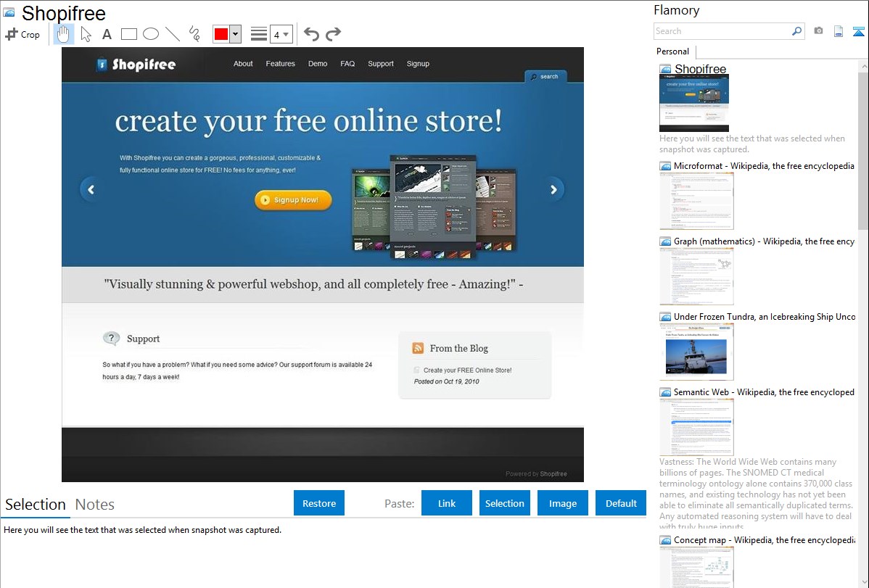Open the Notes tab
Image resolution: width=869 pixels, height=588 pixels.
(x=95, y=505)
